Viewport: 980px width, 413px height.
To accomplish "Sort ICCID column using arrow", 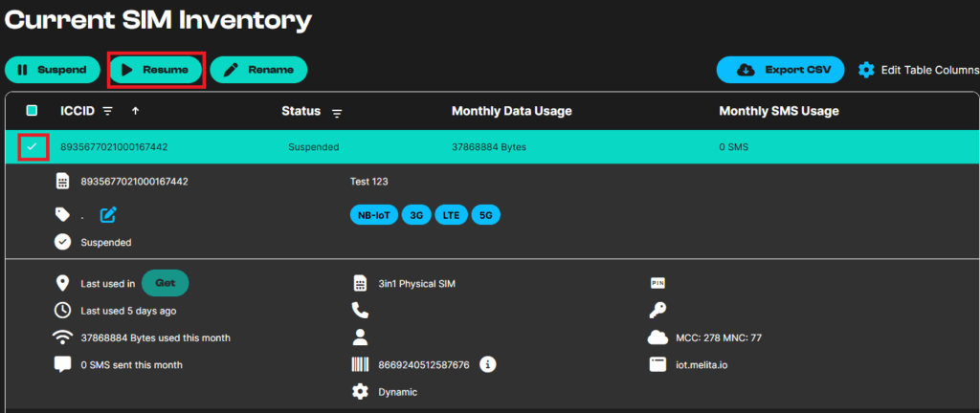I will (x=135, y=111).
